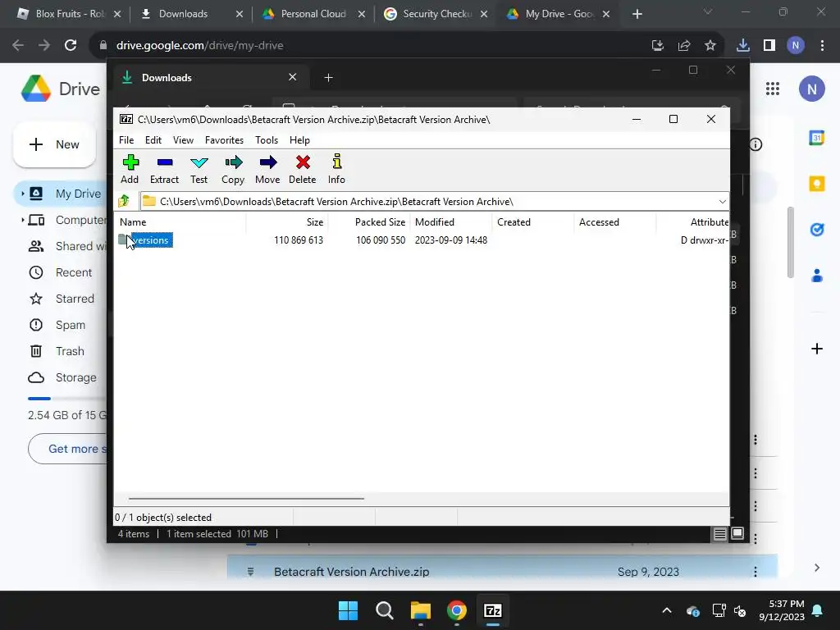Open File Explorer from taskbar

(421, 610)
